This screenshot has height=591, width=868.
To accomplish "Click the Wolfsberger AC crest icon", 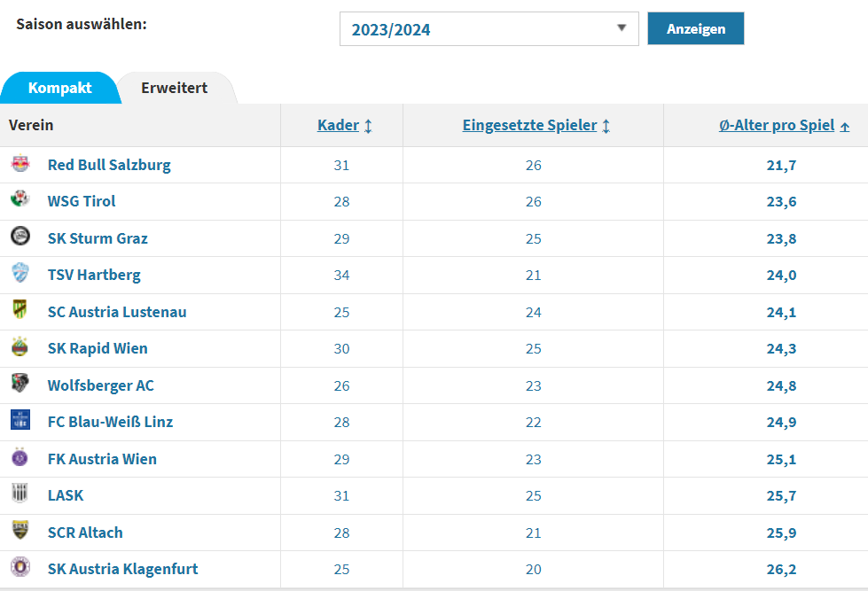I will 20,383.
